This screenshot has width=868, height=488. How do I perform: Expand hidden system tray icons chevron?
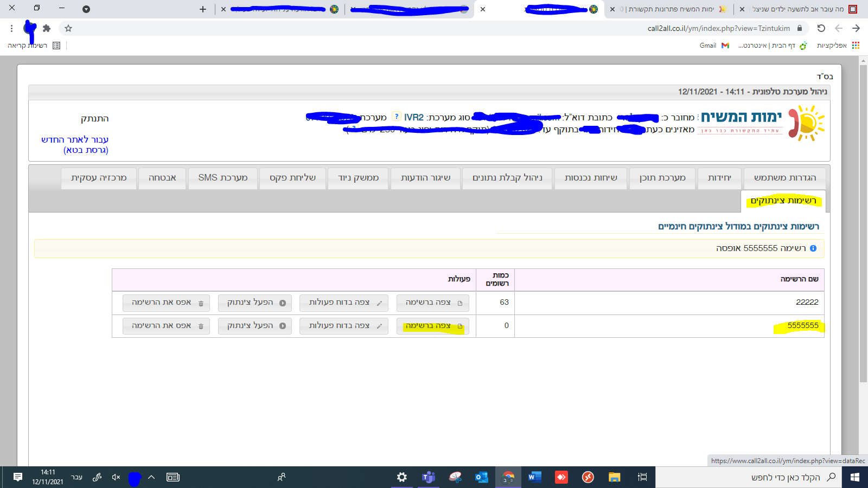[x=151, y=477]
